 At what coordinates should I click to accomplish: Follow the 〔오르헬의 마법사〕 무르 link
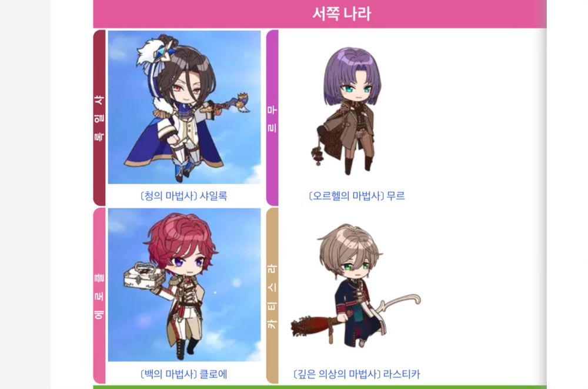click(357, 196)
